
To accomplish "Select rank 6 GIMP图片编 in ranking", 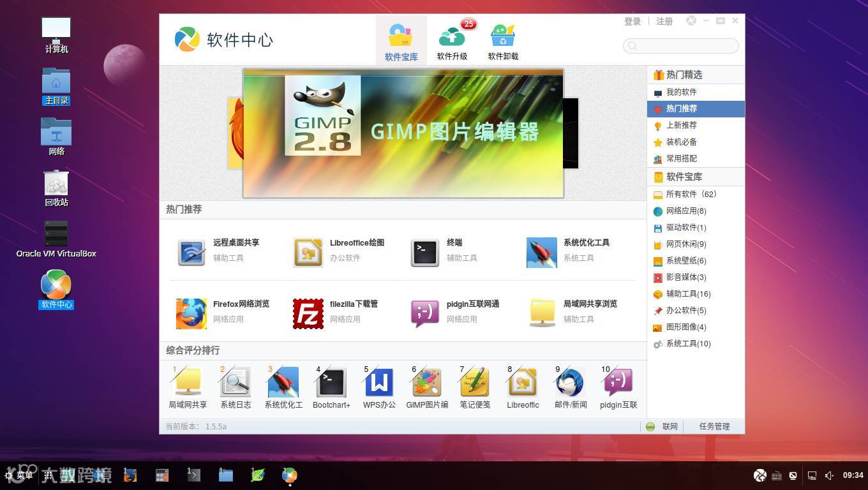I will click(x=427, y=387).
